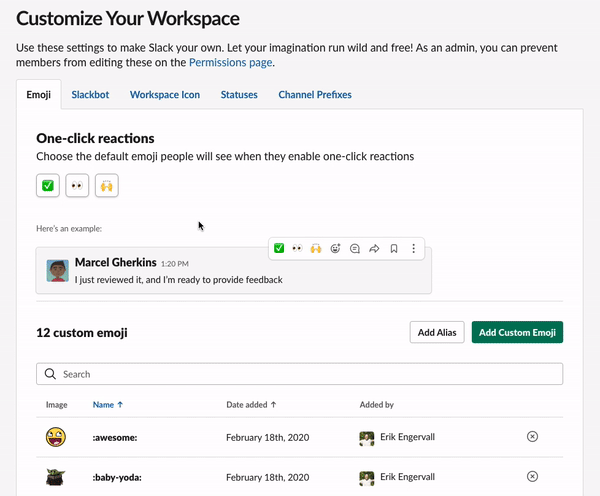Click Erik Engervall name in :baby-yoda: row
The image size is (600, 496).
point(408,476)
